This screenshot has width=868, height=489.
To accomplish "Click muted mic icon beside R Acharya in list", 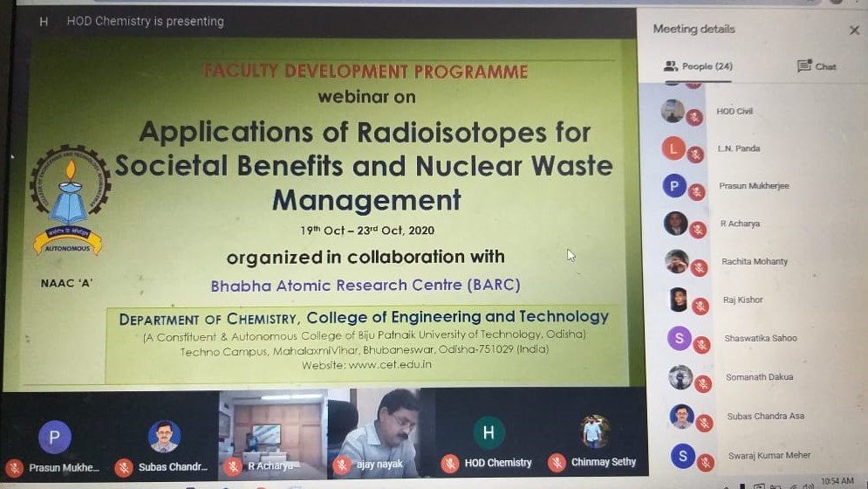I will tap(698, 230).
